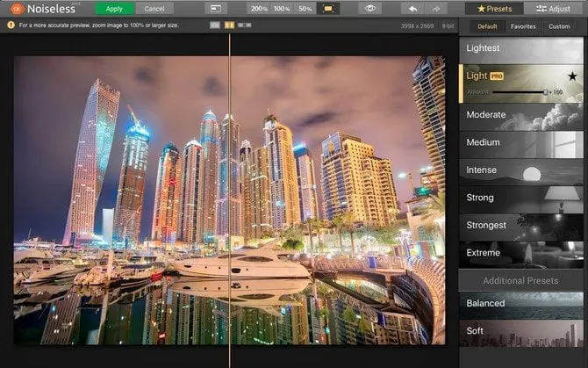The width and height of the screenshot is (588, 368).
Task: Enable split view mode icon
Action: (x=229, y=25)
